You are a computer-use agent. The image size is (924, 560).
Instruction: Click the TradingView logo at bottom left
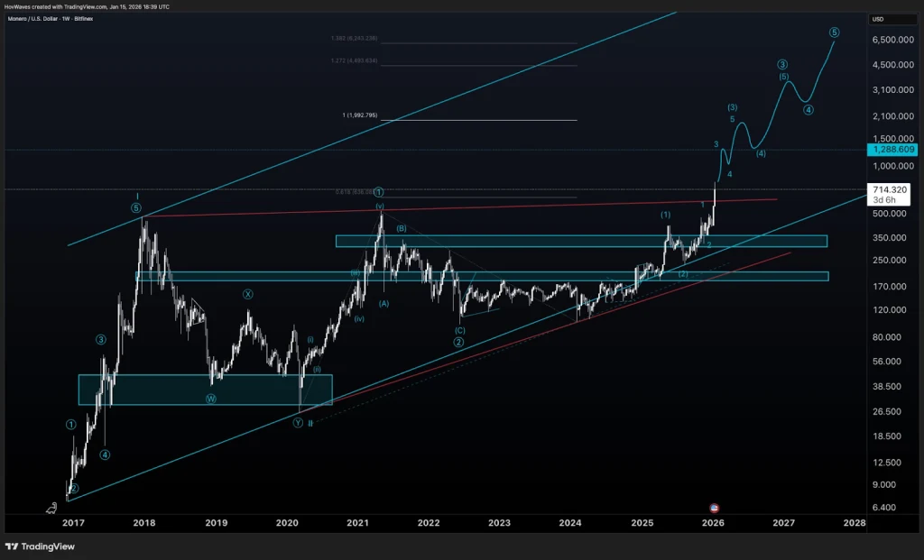(40, 546)
